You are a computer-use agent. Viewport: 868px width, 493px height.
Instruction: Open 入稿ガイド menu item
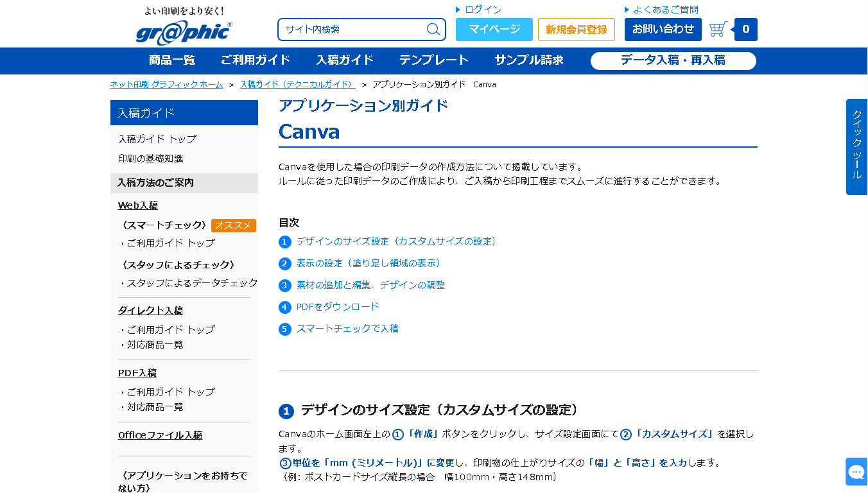coord(345,60)
